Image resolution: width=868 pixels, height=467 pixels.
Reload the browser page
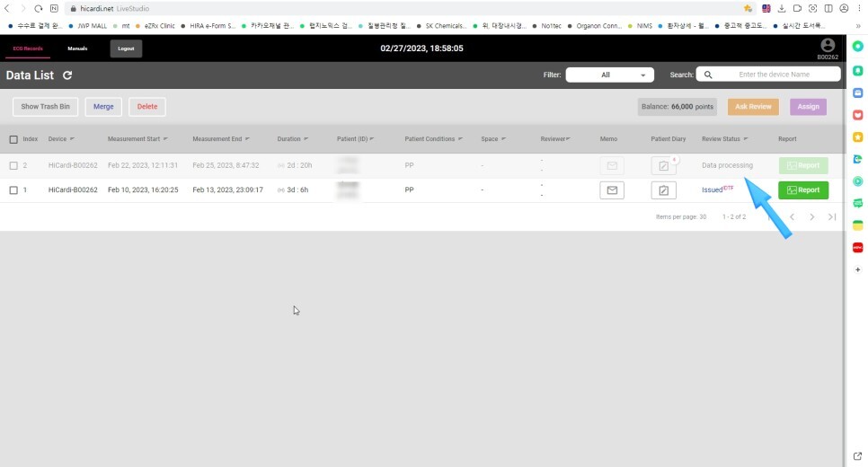pyautogui.click(x=39, y=8)
